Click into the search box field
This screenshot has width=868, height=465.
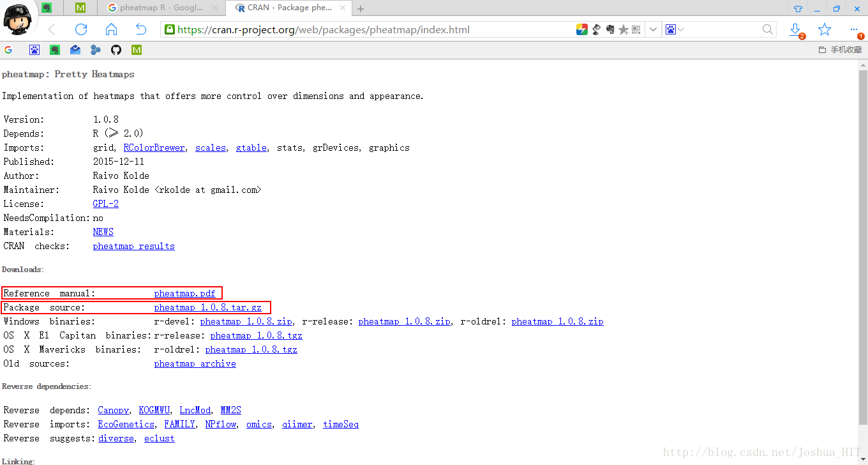(723, 29)
